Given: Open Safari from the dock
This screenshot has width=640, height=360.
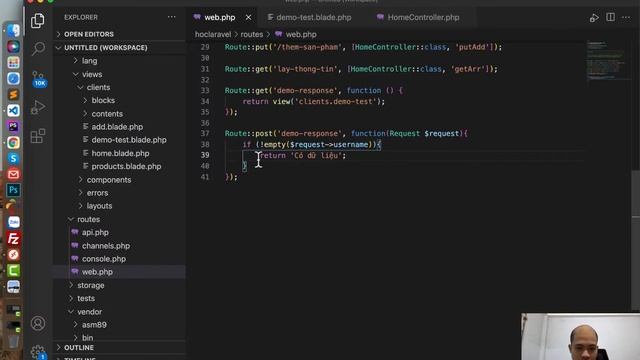Looking at the screenshot, I should coord(13,78).
